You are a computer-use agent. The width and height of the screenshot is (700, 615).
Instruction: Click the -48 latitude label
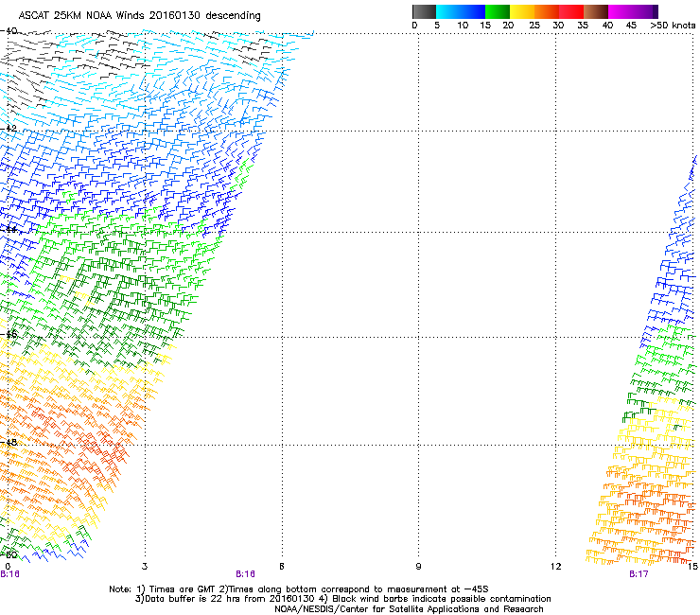9,442
